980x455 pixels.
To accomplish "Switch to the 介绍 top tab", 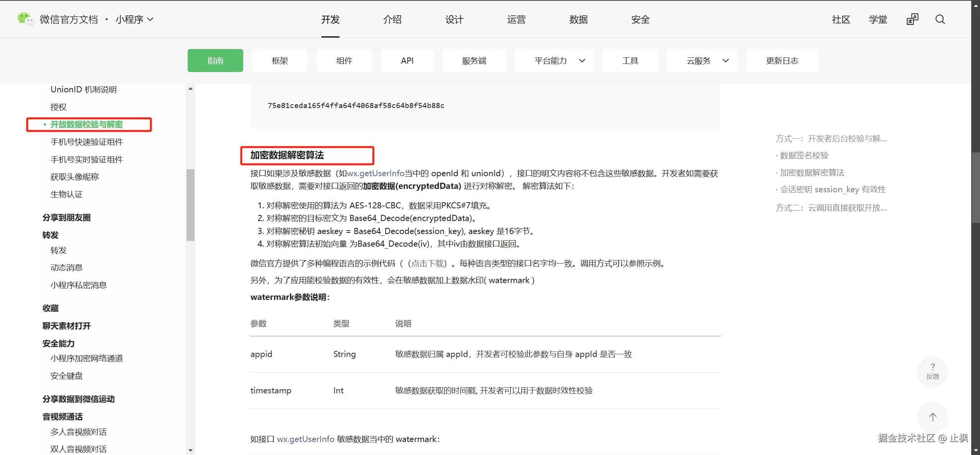I will pyautogui.click(x=392, y=19).
